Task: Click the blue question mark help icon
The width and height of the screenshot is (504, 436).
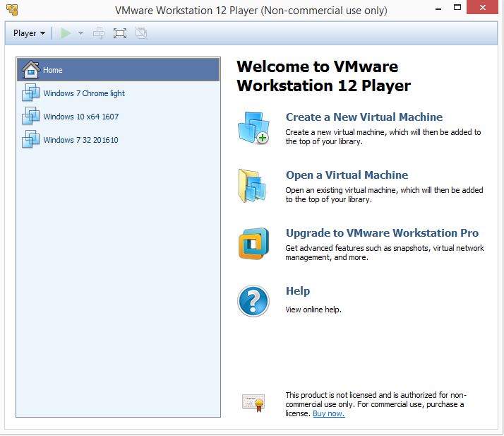Action: pos(253,301)
